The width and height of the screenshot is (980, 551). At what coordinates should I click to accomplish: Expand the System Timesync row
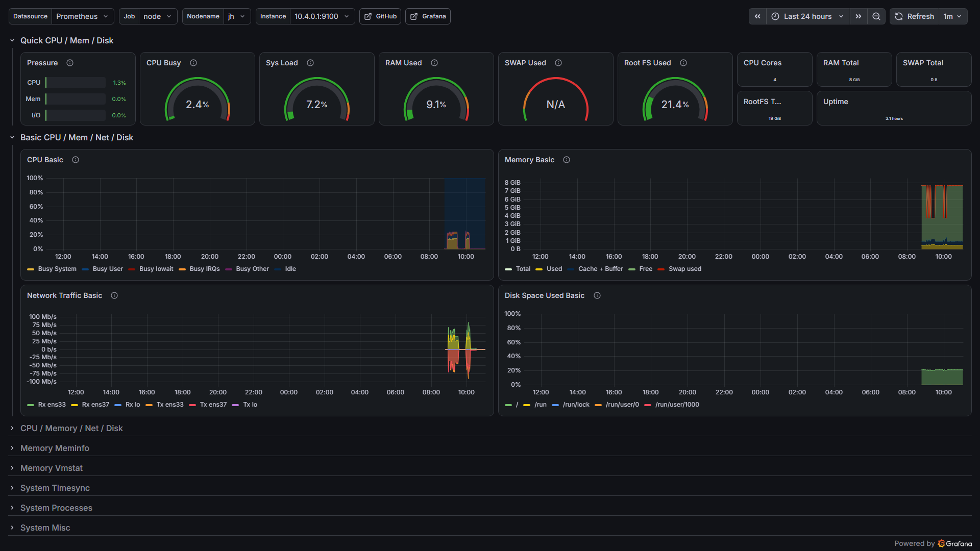pos(55,488)
